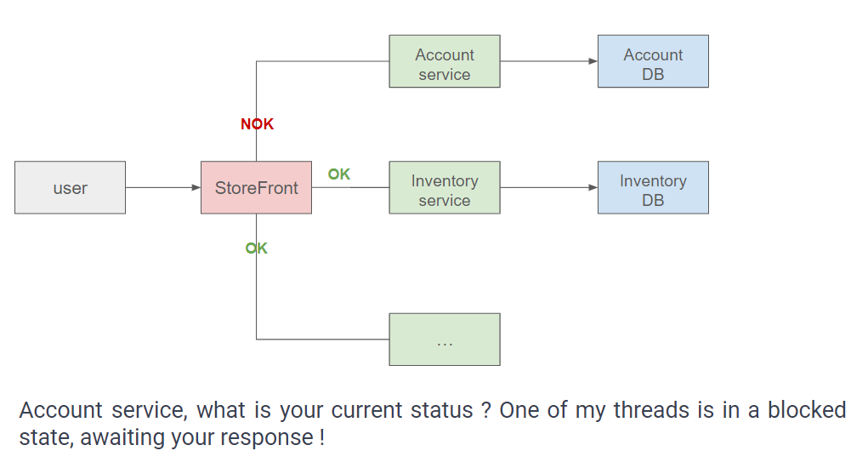Click the OK label below StoreFront

click(x=256, y=248)
